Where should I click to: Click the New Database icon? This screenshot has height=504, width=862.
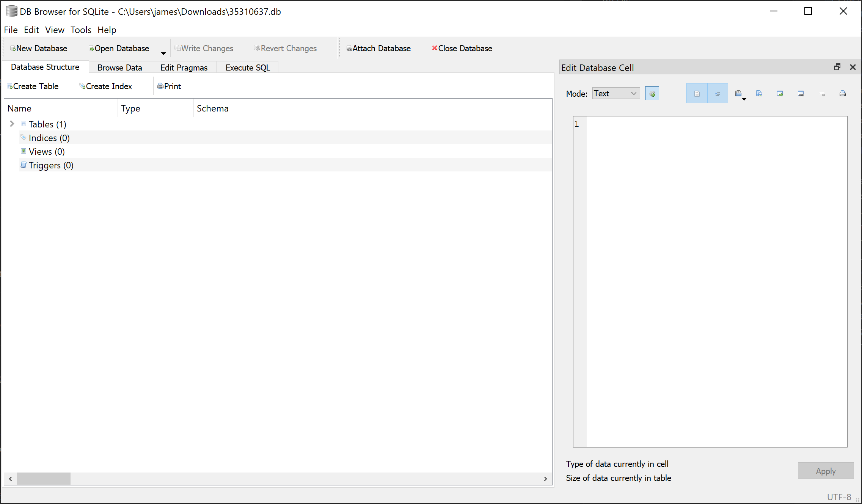coord(38,48)
